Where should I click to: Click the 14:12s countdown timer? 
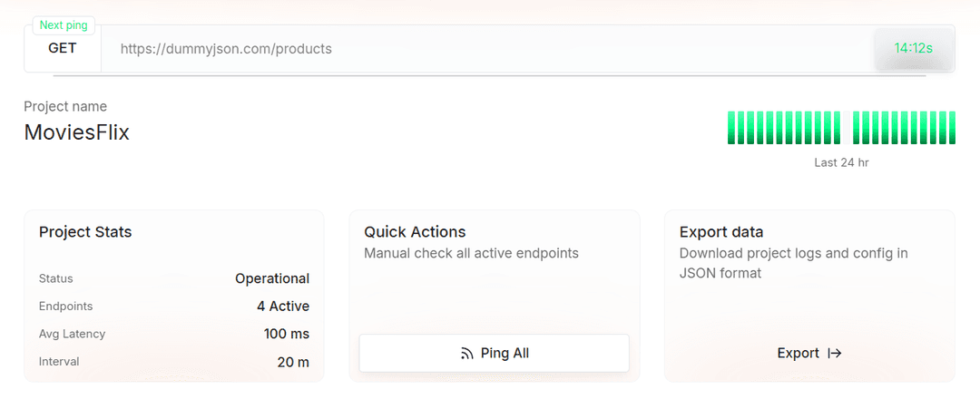913,48
